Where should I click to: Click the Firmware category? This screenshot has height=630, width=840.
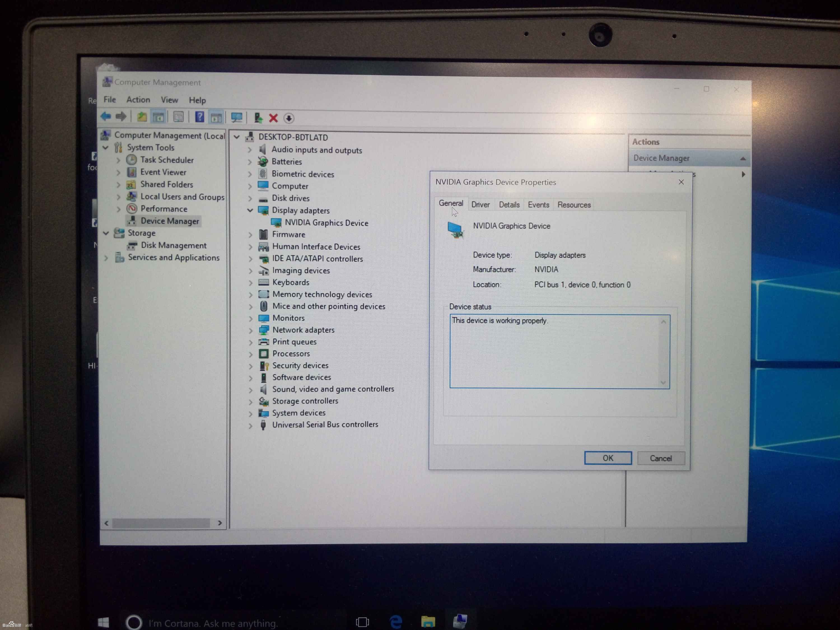click(x=288, y=235)
